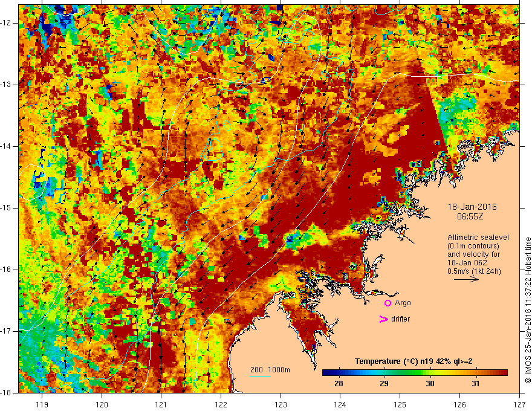Viewport: 532px width, 411px height.
Task: Click the color bar value 29
Action: (384, 384)
